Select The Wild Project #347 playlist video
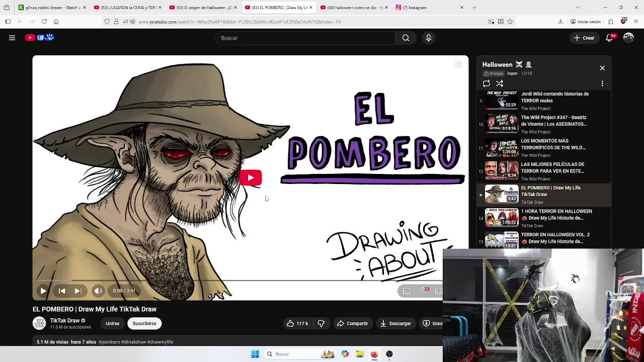 (x=544, y=124)
